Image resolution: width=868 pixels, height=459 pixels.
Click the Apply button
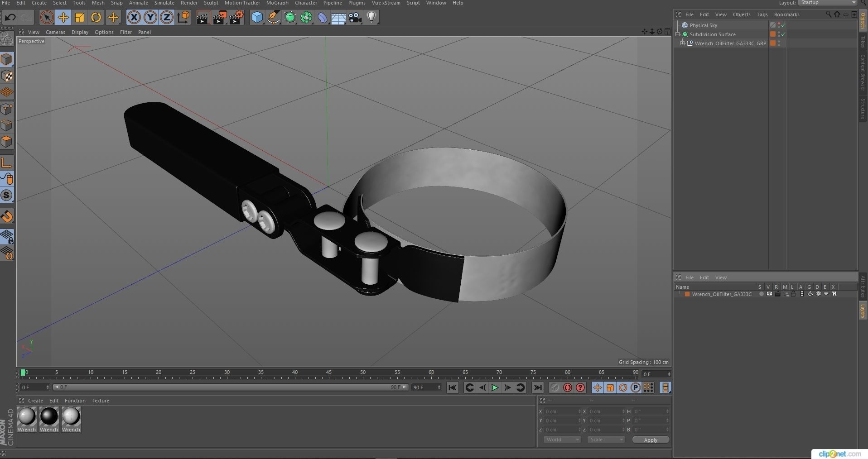pyautogui.click(x=651, y=440)
